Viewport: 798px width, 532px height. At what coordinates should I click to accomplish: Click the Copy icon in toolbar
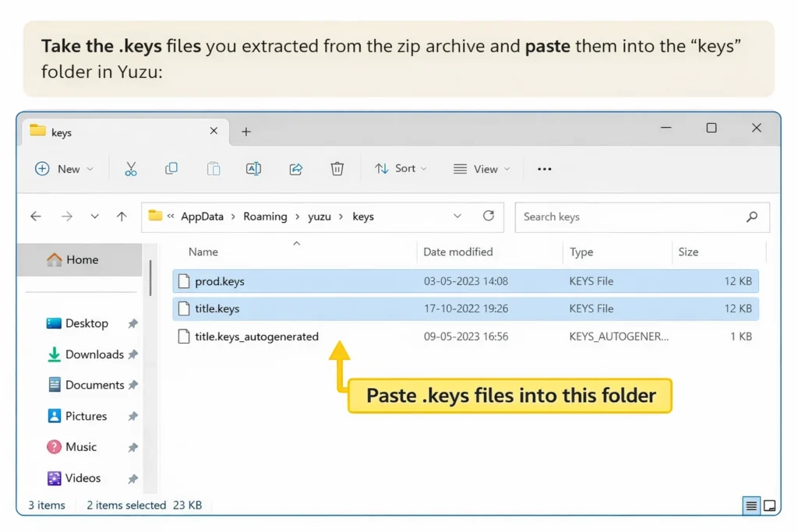[x=171, y=169]
